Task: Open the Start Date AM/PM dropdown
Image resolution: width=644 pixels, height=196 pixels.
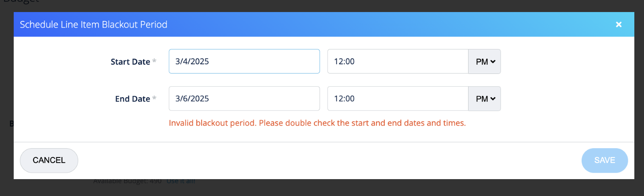Action: pyautogui.click(x=485, y=61)
